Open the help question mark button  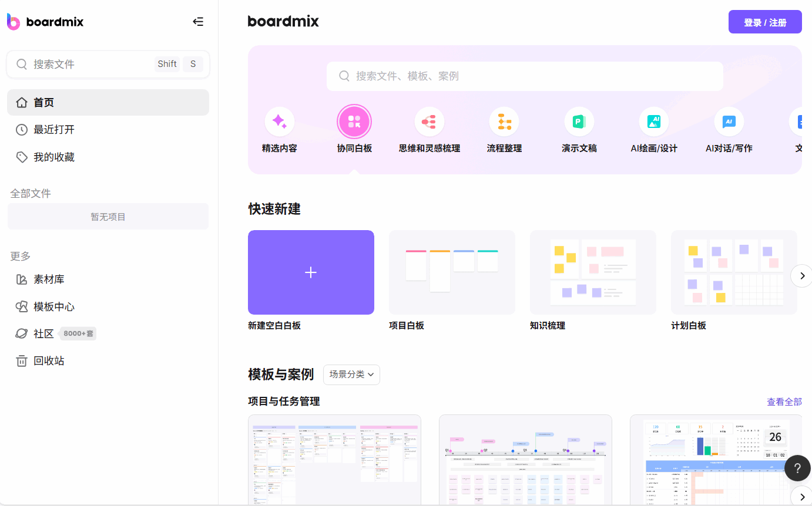(797, 468)
